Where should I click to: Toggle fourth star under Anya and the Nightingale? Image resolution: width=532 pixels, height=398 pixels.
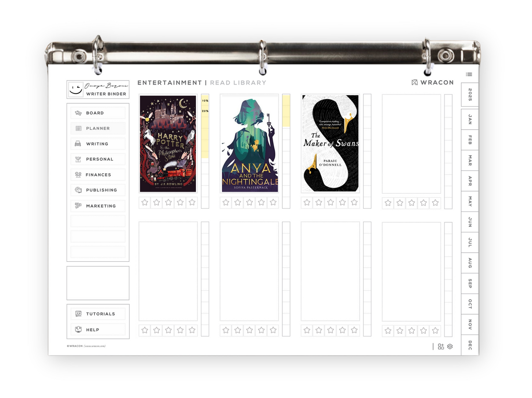pos(261,202)
